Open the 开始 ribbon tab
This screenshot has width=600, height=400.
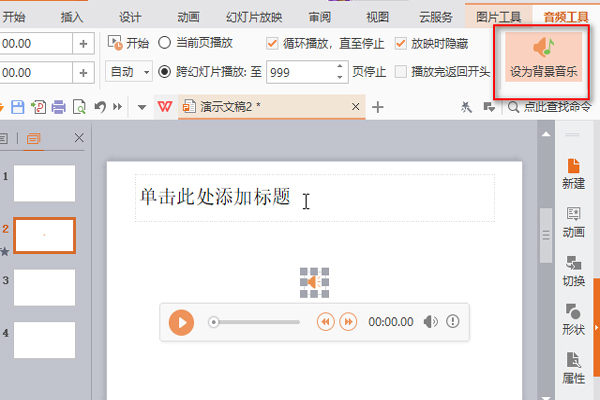click(x=14, y=17)
